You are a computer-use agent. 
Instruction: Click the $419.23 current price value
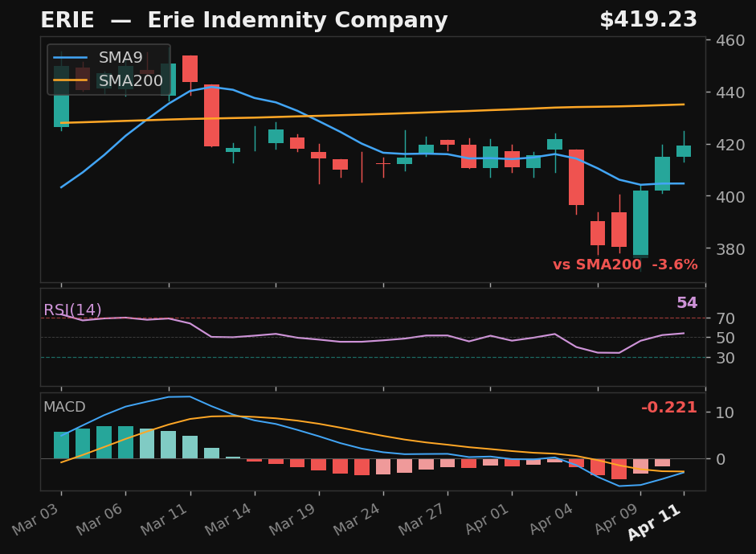(648, 20)
